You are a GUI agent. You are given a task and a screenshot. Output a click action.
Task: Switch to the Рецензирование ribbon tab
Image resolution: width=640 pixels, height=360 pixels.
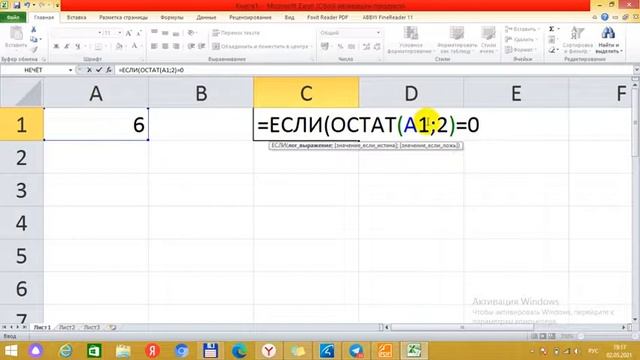[x=250, y=18]
